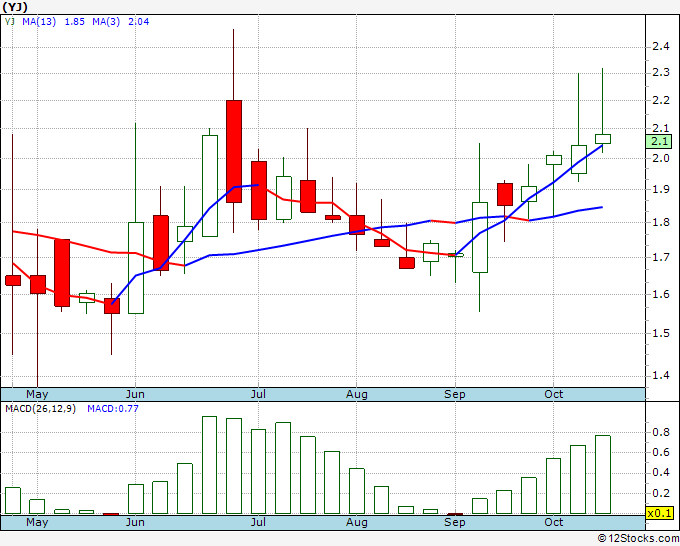This screenshot has height=546, width=680.
Task: Select Jul on the price chart time axis
Action: (258, 395)
